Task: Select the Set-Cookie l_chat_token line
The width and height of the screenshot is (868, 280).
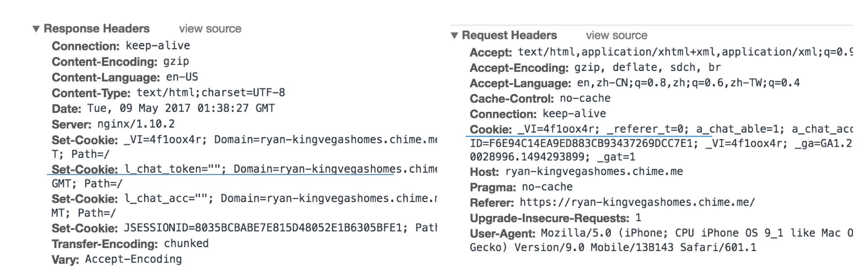Action: [244, 169]
